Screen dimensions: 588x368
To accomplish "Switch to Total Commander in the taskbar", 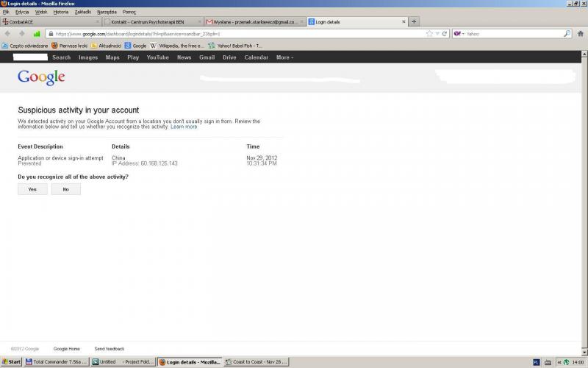I will pyautogui.click(x=57, y=362).
